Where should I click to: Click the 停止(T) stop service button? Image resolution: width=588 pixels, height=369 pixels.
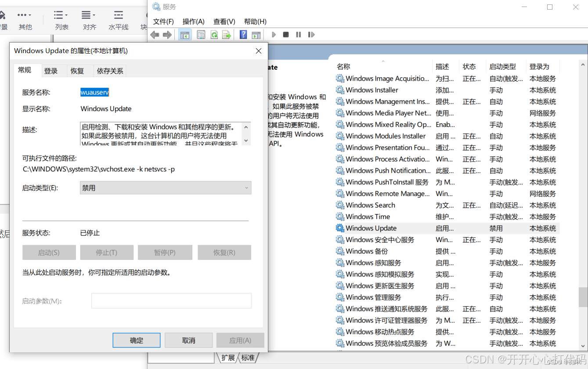click(x=107, y=253)
